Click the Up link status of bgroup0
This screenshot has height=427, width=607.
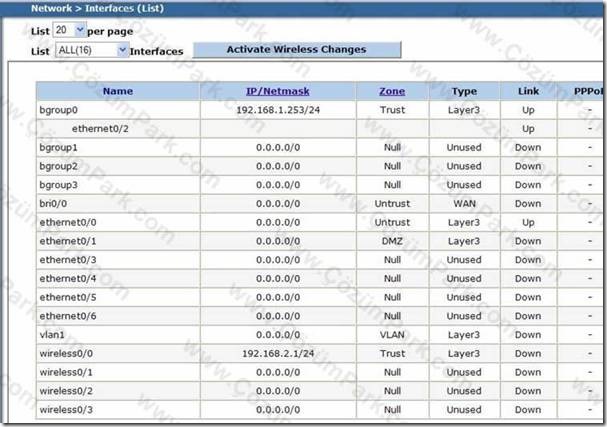[x=528, y=110]
